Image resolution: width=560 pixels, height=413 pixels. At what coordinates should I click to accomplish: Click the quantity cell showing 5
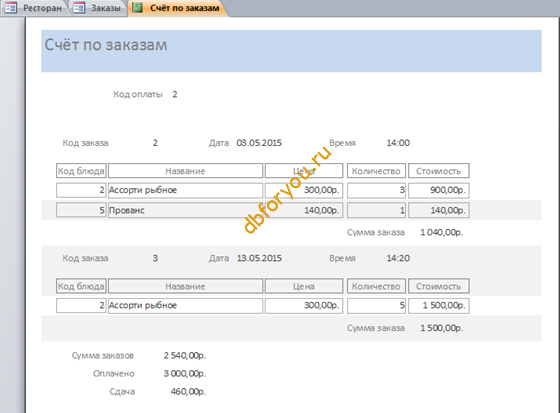pyautogui.click(x=376, y=306)
